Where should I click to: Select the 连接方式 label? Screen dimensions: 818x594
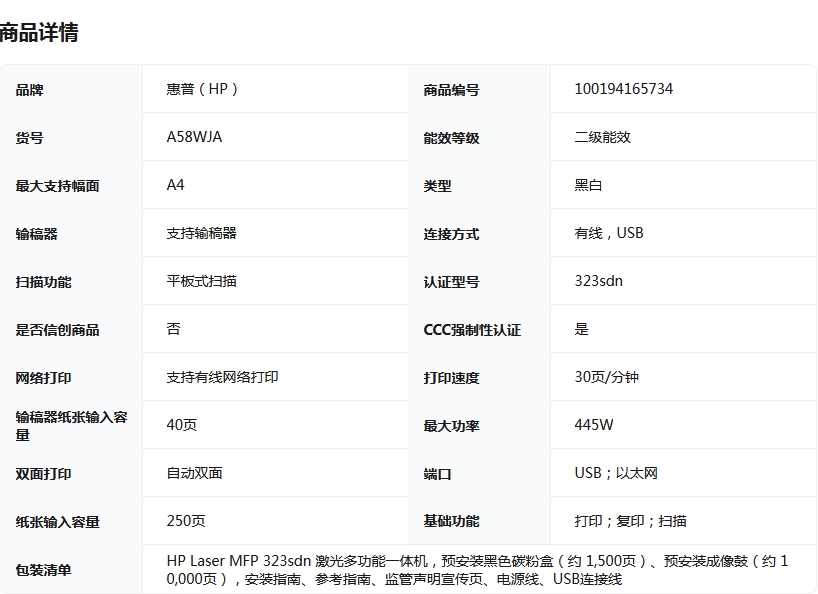451,234
